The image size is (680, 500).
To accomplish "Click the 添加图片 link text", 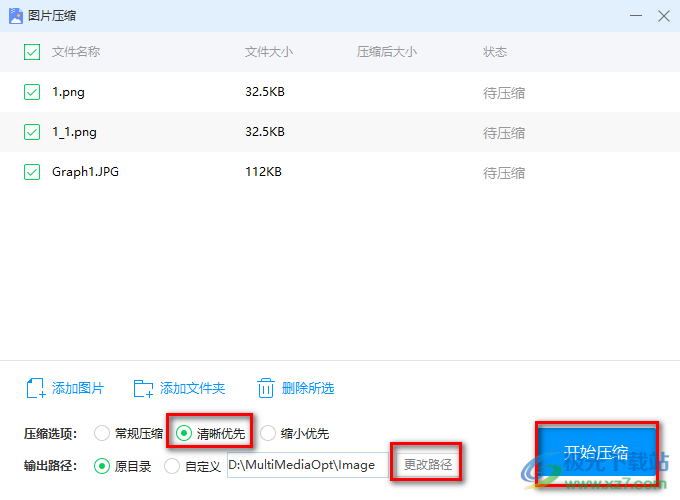I will [78, 388].
